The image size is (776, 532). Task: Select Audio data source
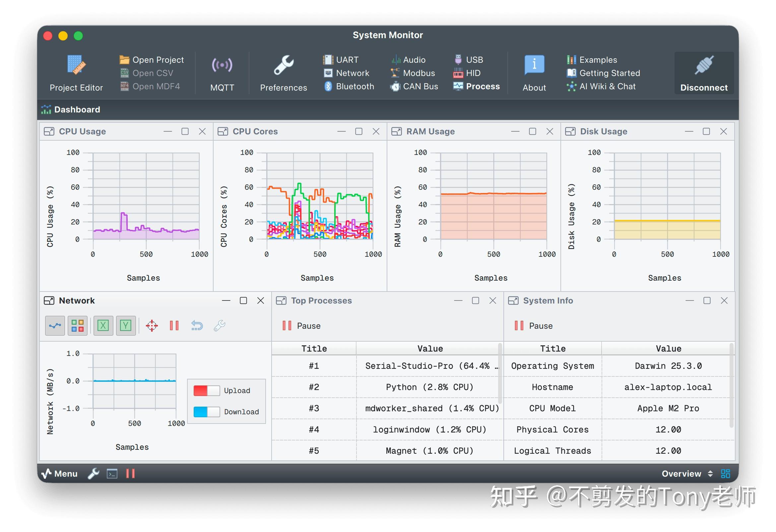tap(408, 60)
